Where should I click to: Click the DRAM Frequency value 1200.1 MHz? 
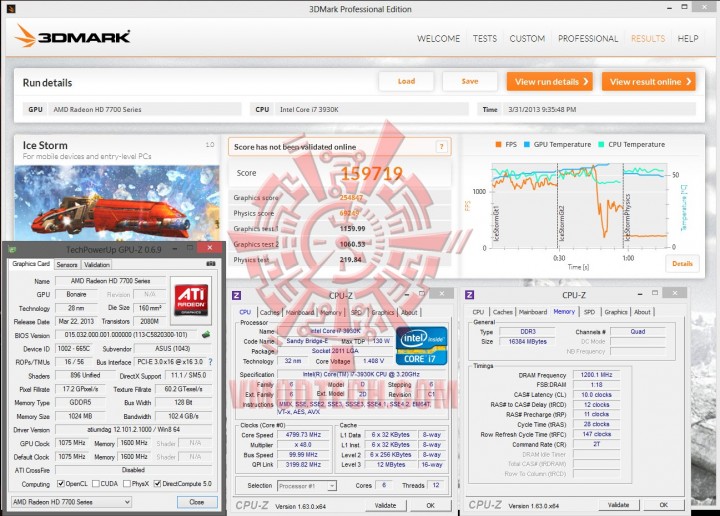596,375
